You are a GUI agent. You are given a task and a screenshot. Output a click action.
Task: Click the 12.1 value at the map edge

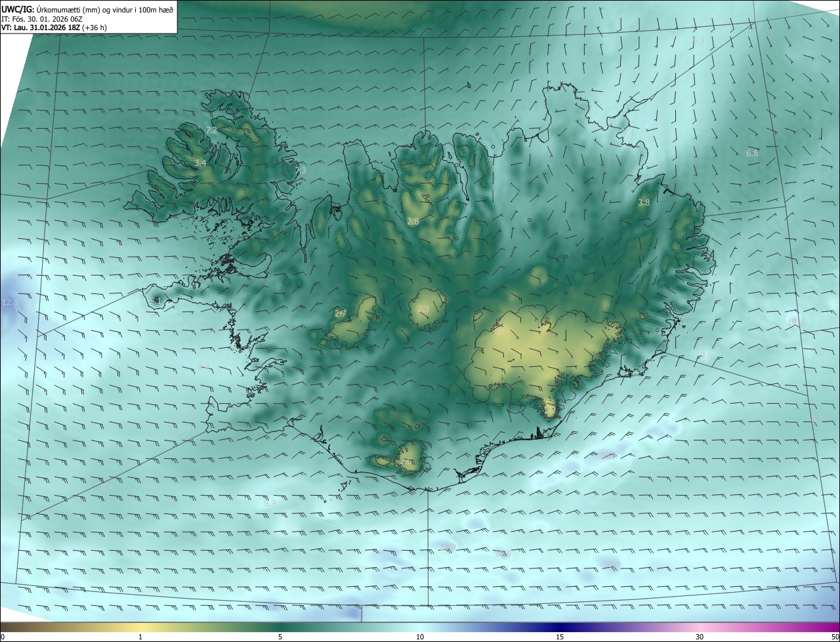10,303
